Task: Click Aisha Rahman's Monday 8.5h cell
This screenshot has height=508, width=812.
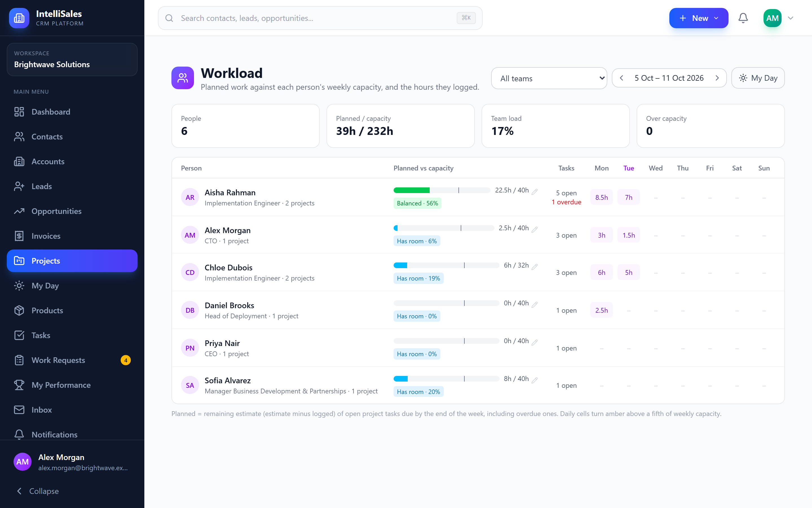Action: 602,197
